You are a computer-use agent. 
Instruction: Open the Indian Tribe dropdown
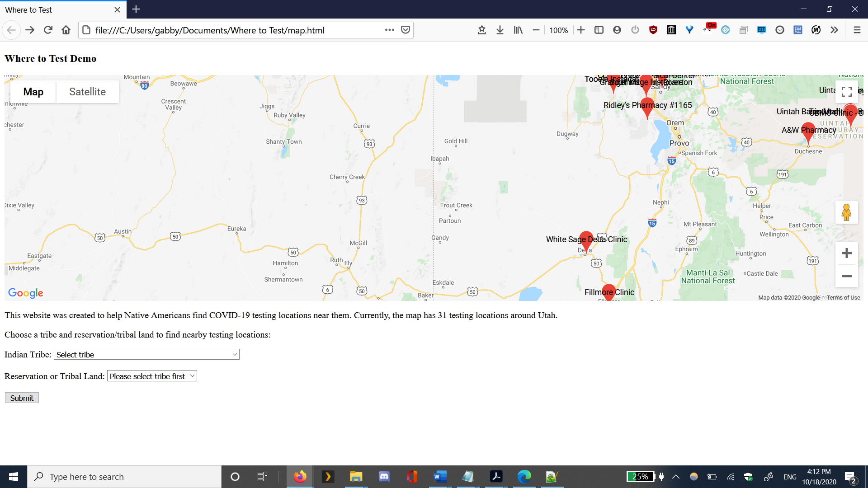click(x=146, y=355)
